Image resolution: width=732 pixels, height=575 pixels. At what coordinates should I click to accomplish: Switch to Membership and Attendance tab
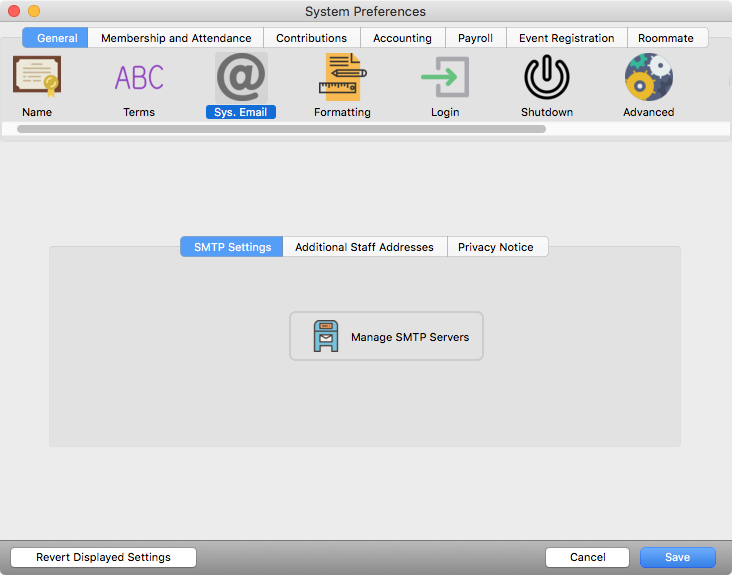point(176,38)
